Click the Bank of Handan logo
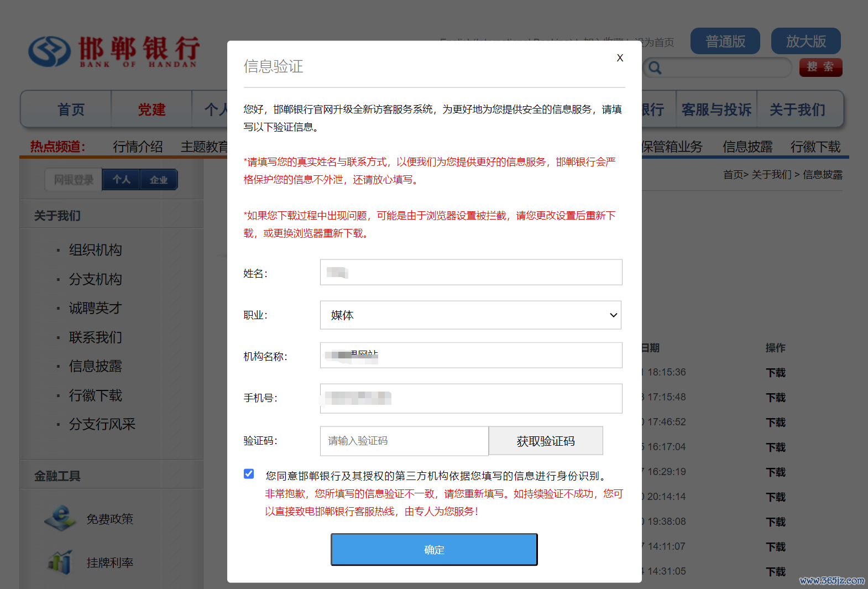 tap(114, 51)
